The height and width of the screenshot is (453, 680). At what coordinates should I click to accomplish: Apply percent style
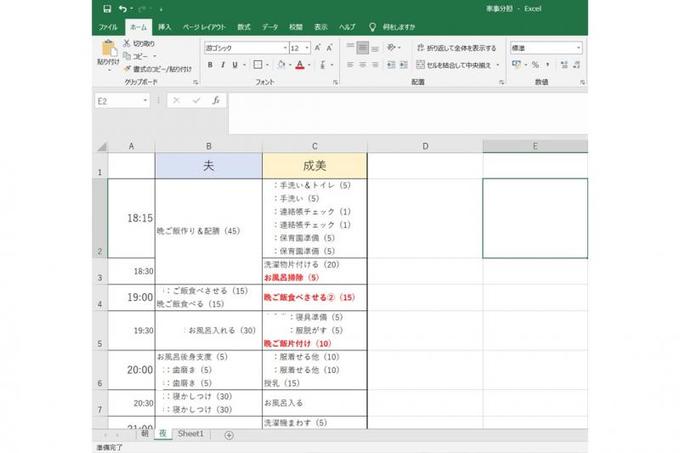(536, 65)
